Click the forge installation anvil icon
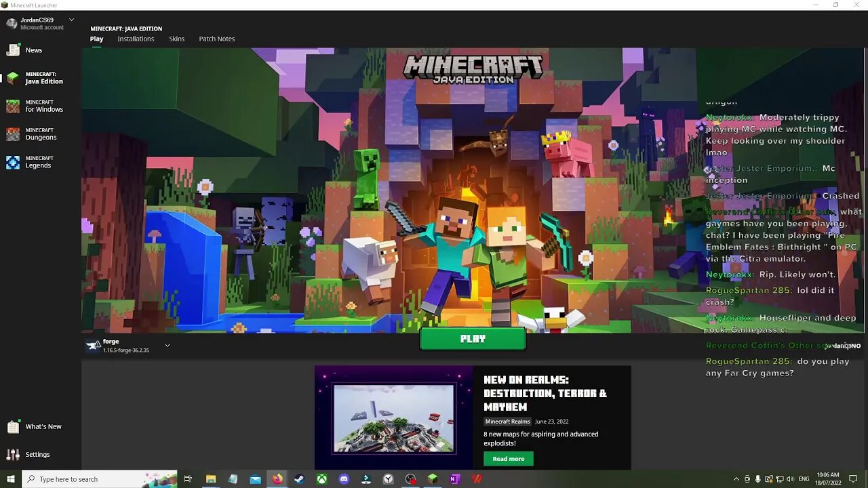The width and height of the screenshot is (868, 488). coord(93,346)
